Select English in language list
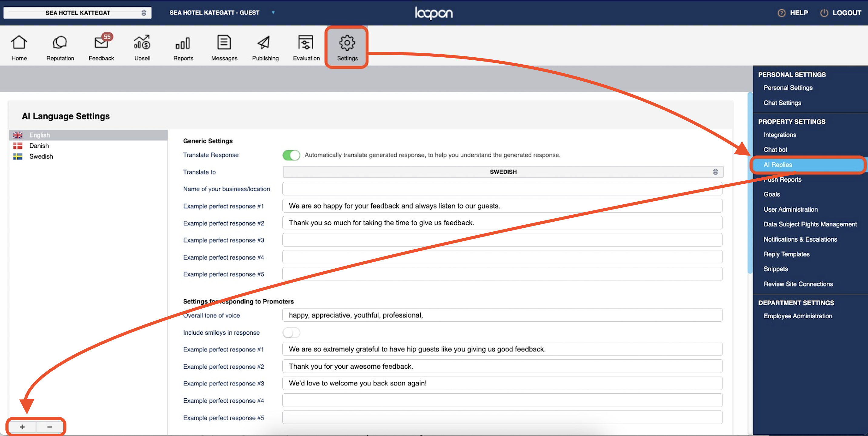The width and height of the screenshot is (868, 436). tap(88, 135)
